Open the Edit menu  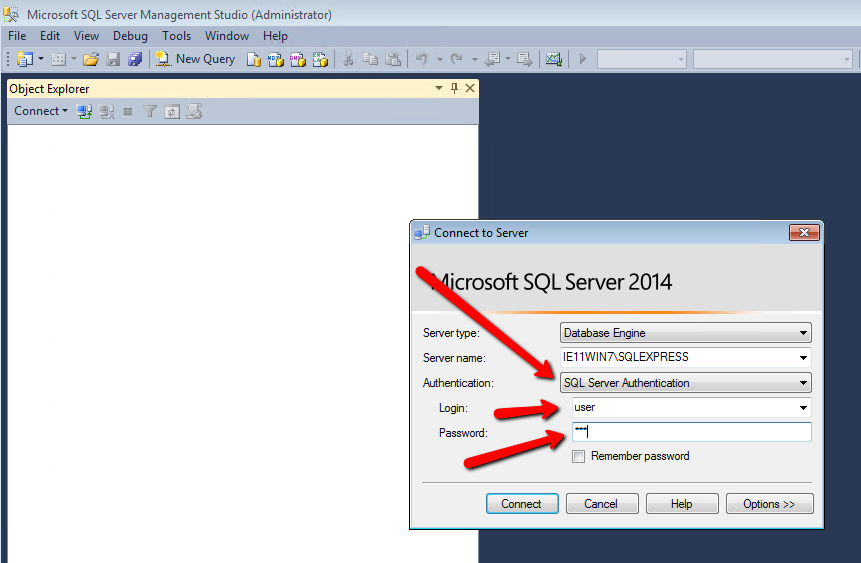[x=49, y=36]
